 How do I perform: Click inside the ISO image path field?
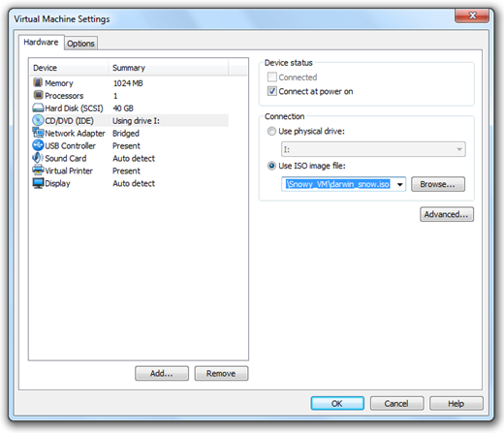tap(338, 184)
